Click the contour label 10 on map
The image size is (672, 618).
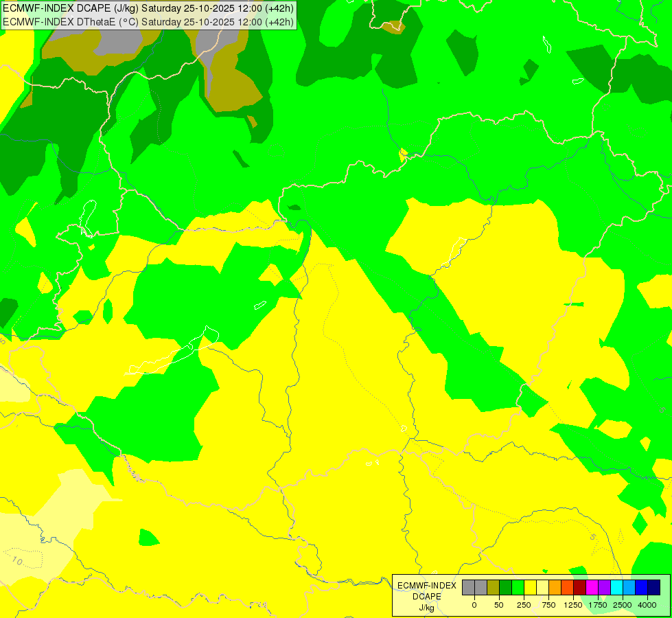(x=16, y=560)
